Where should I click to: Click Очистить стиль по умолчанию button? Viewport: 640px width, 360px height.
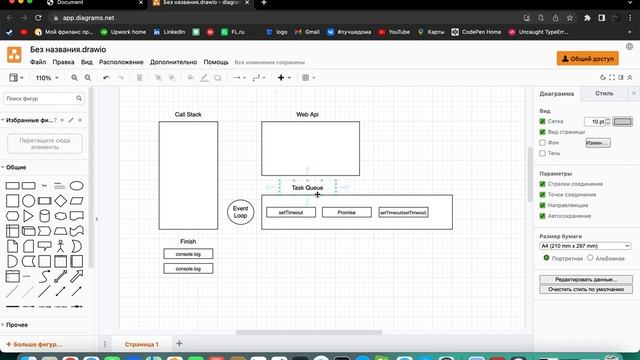[586, 289]
